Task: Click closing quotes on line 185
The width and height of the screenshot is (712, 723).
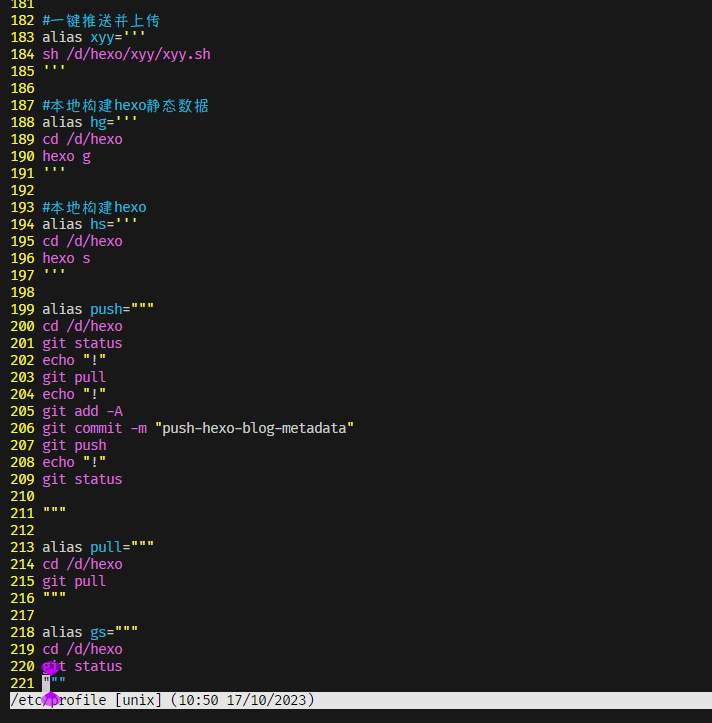Action: point(54,69)
